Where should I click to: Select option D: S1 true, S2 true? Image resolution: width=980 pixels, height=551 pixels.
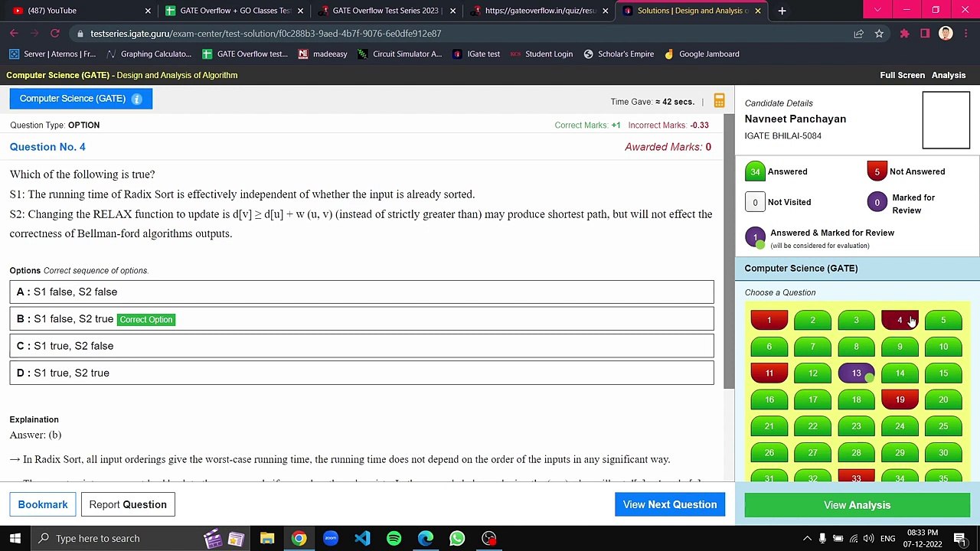point(361,373)
